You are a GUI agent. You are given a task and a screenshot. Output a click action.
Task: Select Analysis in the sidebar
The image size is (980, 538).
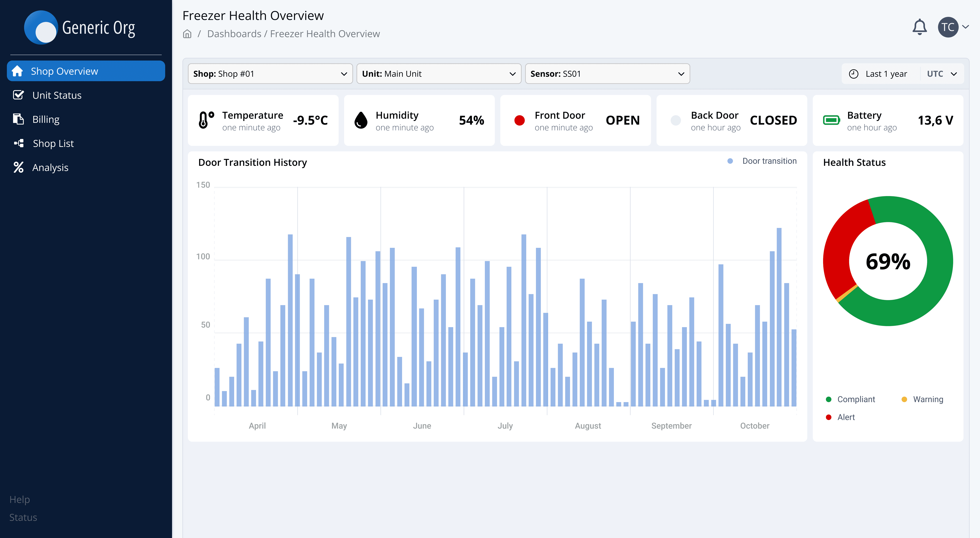click(x=86, y=167)
